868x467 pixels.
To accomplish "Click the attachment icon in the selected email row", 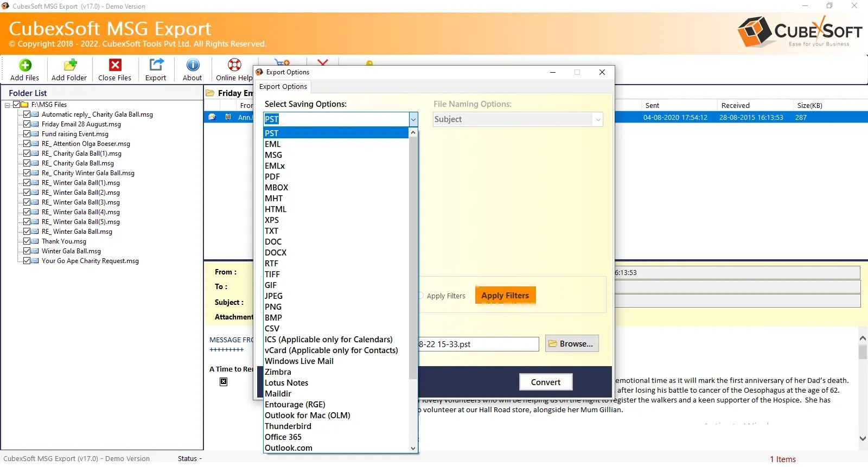I will tap(228, 117).
